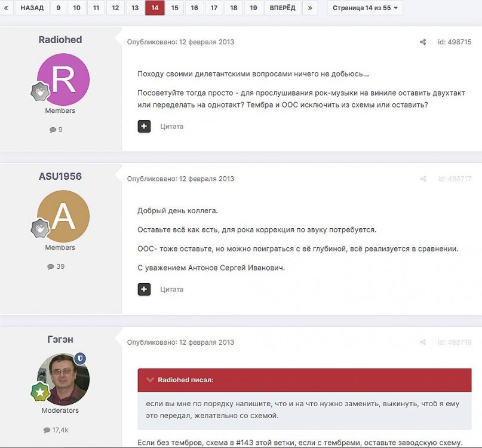
Task: Go to page 15
Action: 174,8
